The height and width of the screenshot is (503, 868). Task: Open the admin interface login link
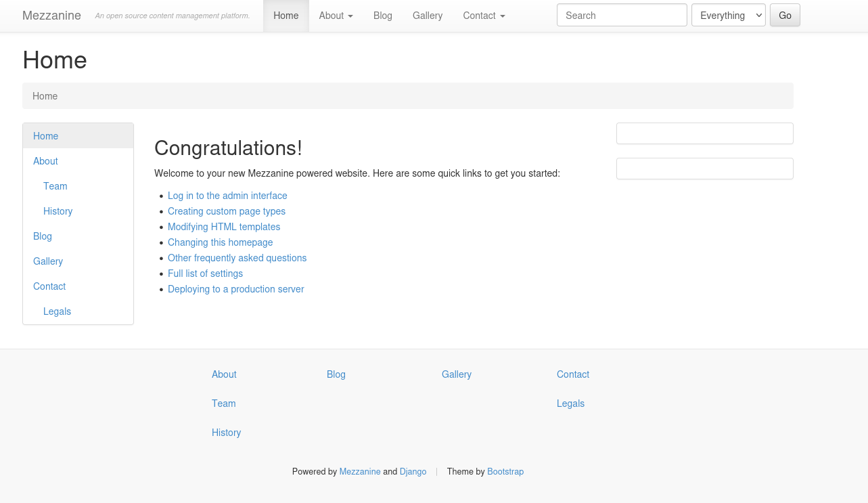coord(227,196)
